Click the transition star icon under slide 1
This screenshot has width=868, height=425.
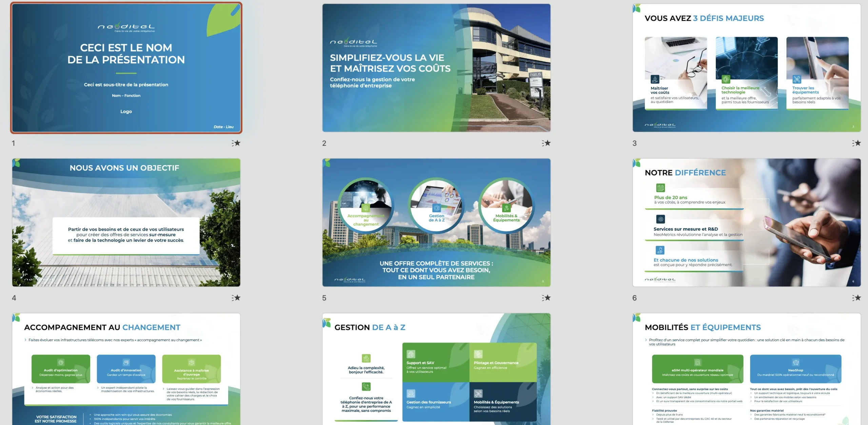coord(236,143)
